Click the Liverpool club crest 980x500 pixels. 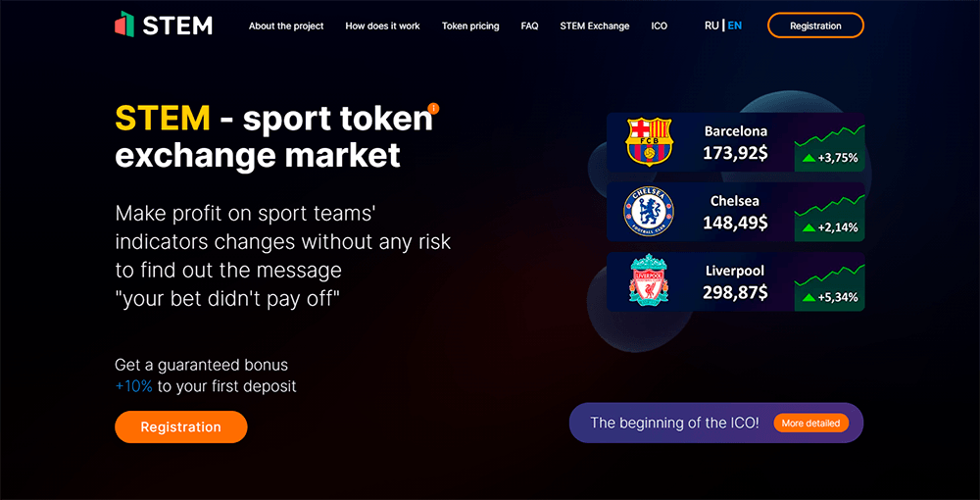(649, 281)
